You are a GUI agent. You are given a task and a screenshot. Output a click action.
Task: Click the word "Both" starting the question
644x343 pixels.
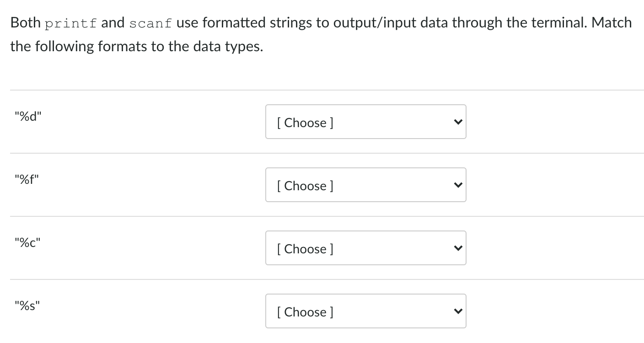(x=26, y=23)
